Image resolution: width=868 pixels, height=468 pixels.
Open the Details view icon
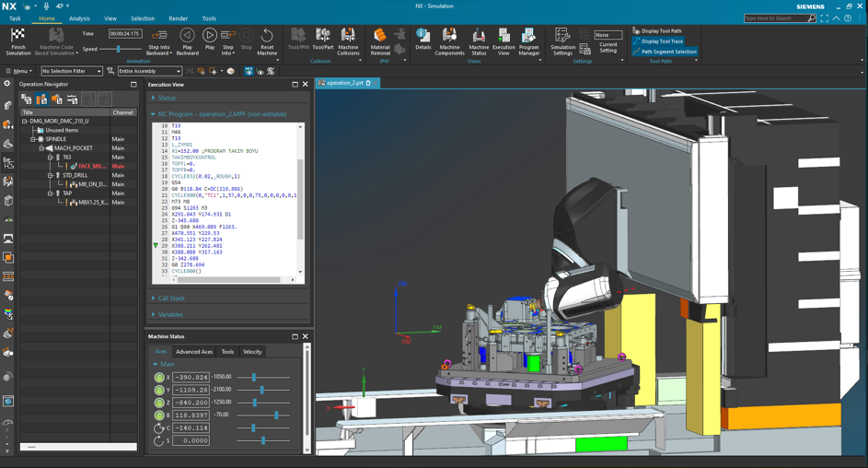(x=422, y=35)
